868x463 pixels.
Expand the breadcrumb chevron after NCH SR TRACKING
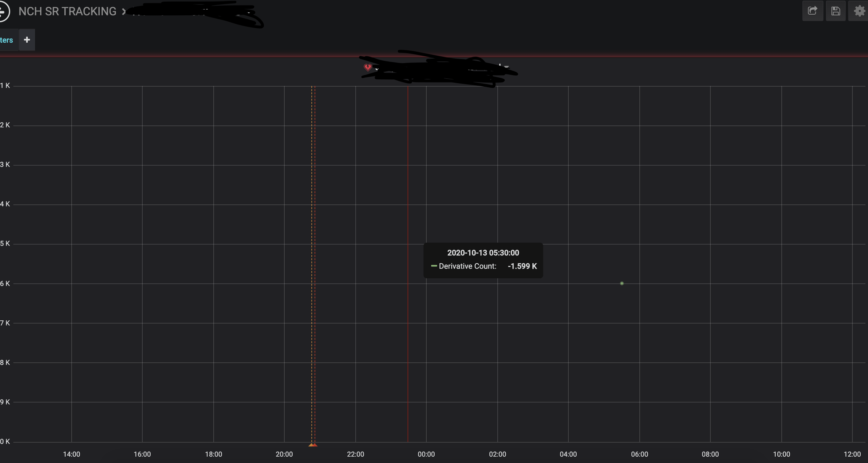point(123,11)
